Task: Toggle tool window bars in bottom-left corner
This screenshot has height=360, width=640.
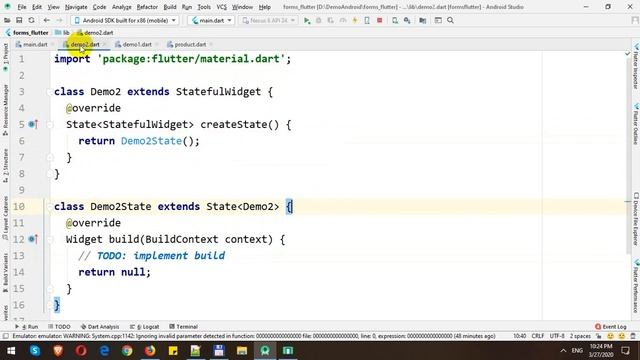Action: (5, 336)
